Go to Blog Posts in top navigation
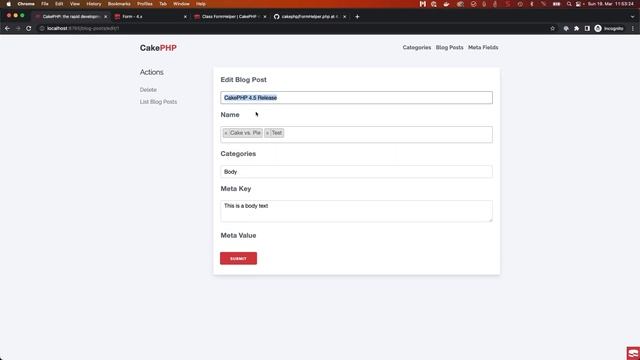 coord(449,48)
